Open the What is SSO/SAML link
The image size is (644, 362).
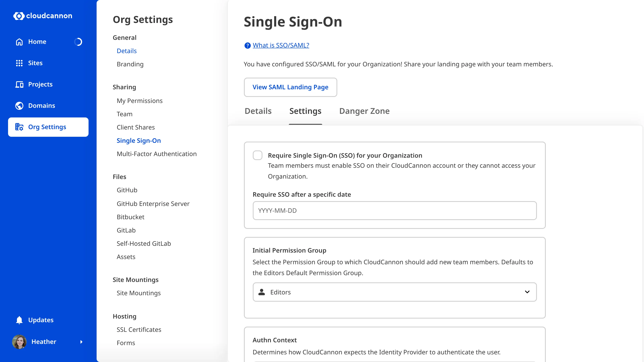[281, 45]
